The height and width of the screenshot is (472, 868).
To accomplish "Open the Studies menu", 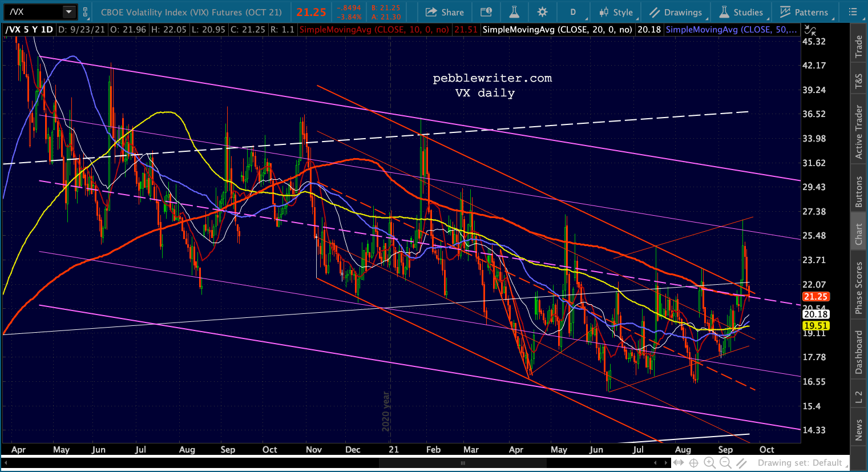I will coord(741,12).
